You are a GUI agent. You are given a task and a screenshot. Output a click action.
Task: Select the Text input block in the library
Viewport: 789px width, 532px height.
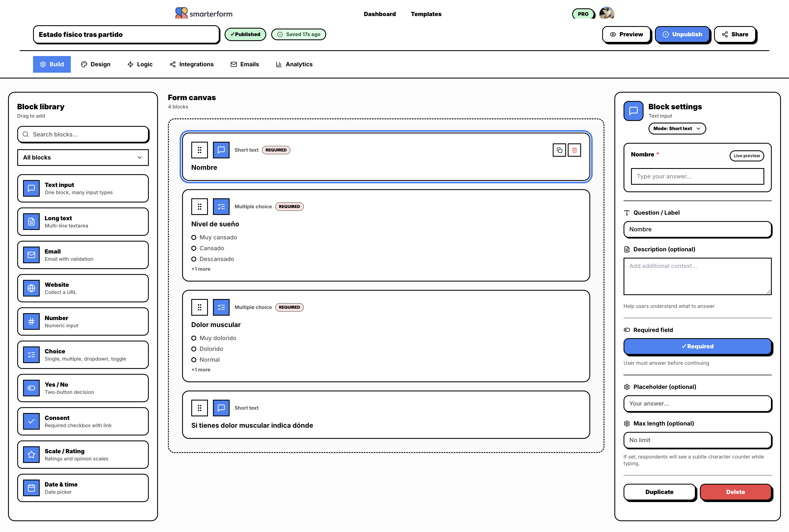(82, 188)
